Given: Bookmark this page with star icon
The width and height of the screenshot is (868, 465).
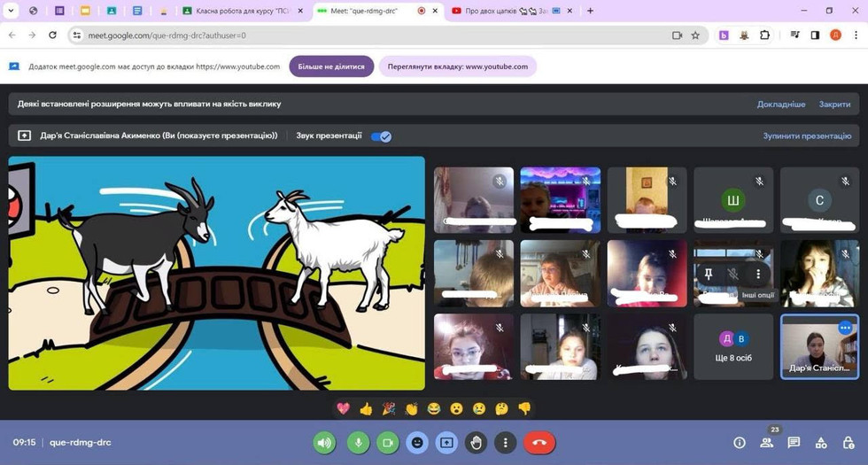Looking at the screenshot, I should pyautogui.click(x=695, y=35).
